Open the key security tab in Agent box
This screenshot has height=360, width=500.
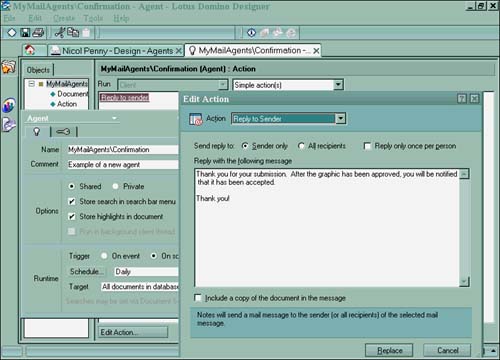point(63,132)
